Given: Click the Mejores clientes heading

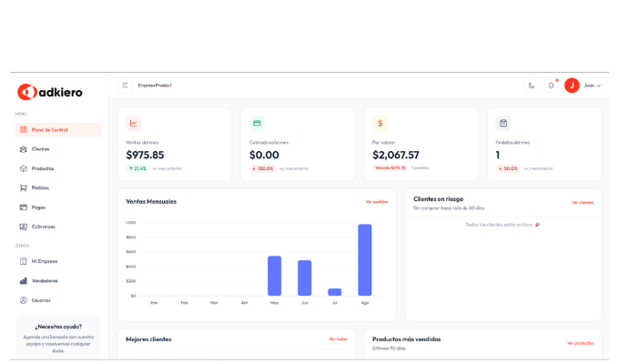Looking at the screenshot, I should coord(148,339).
